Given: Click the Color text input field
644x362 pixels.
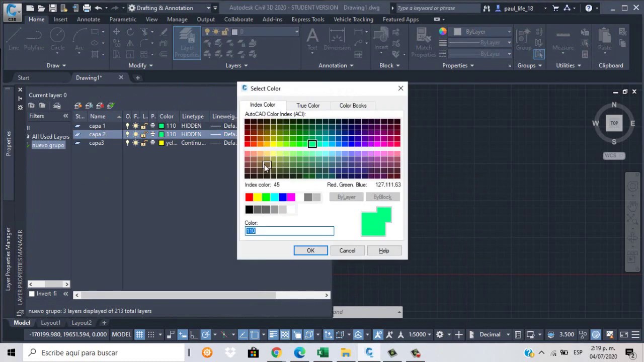Looking at the screenshot, I should [289, 231].
